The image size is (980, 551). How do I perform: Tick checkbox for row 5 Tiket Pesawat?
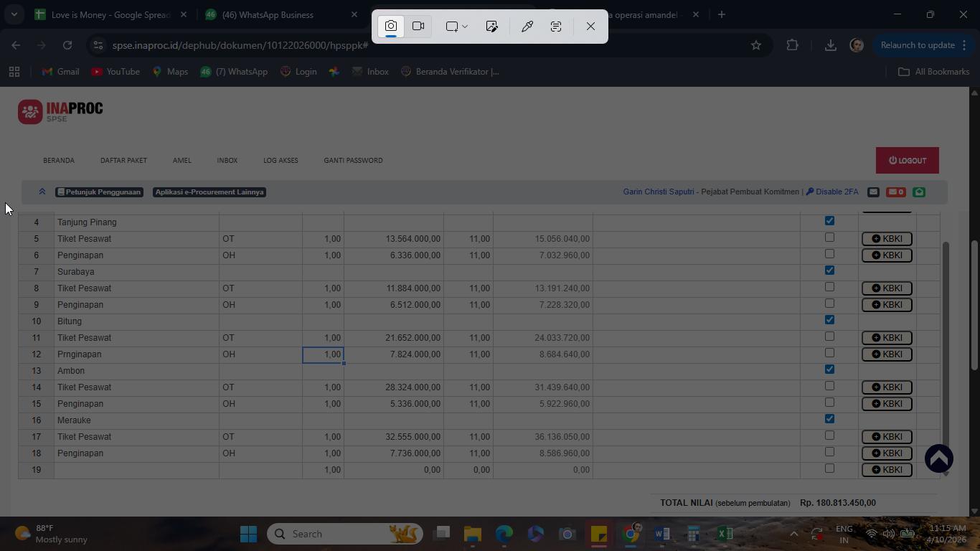(829, 237)
